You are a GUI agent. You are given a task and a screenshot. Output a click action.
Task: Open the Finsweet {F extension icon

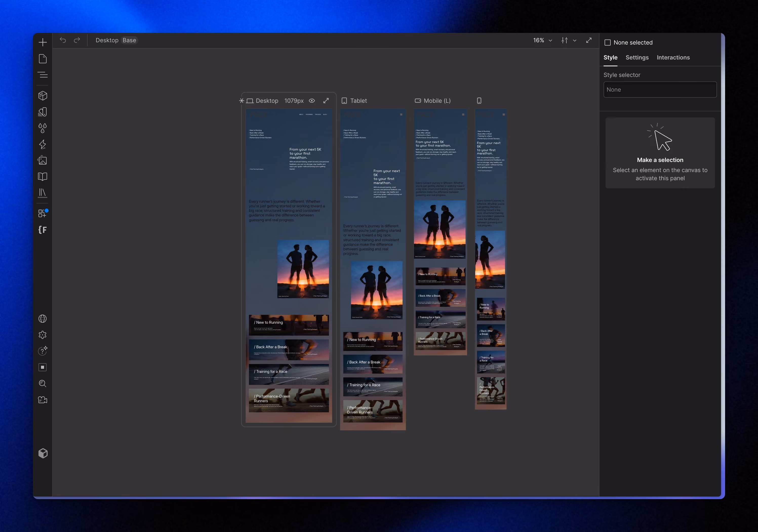tap(43, 230)
